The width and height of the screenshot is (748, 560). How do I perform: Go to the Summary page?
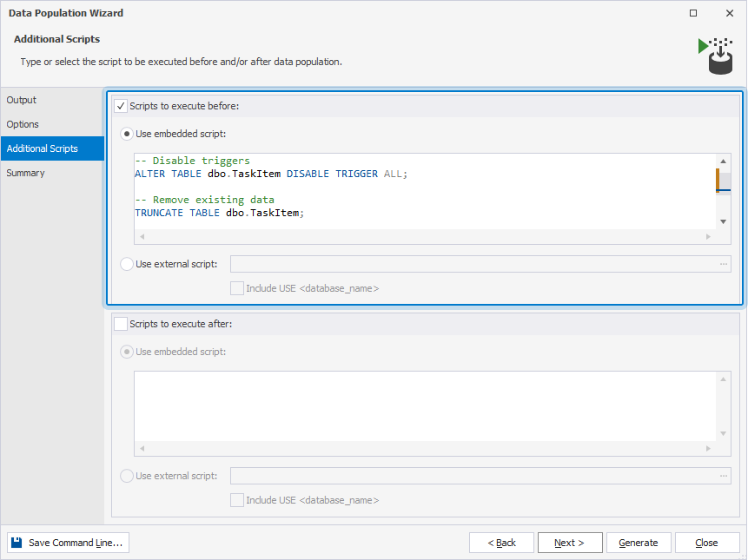point(52,173)
